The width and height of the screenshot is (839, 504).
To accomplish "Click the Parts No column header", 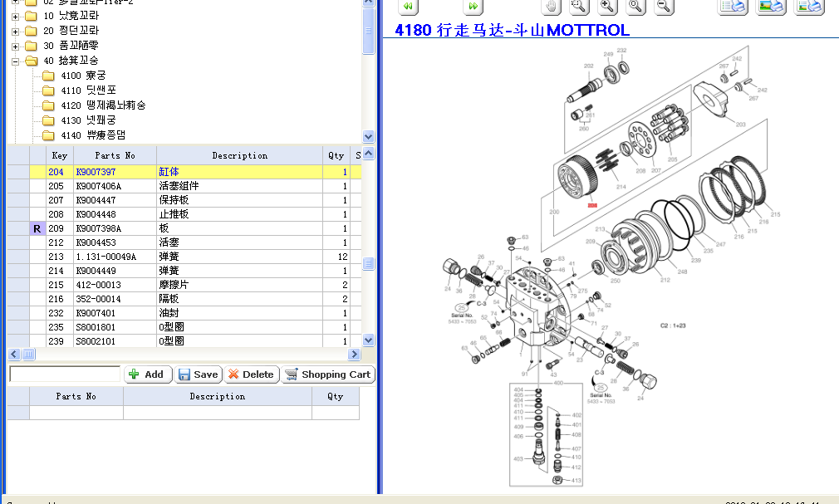I will [x=115, y=156].
